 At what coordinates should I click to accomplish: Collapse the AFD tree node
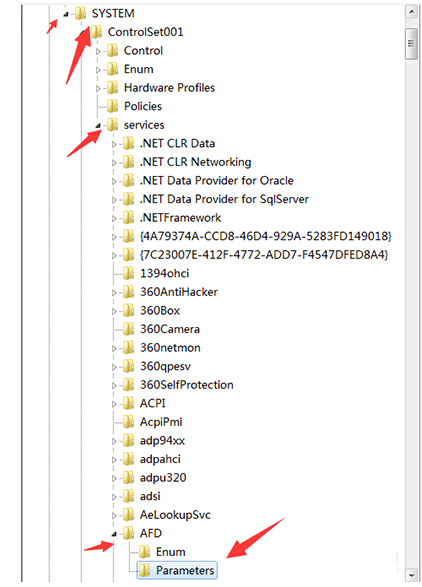(114, 534)
